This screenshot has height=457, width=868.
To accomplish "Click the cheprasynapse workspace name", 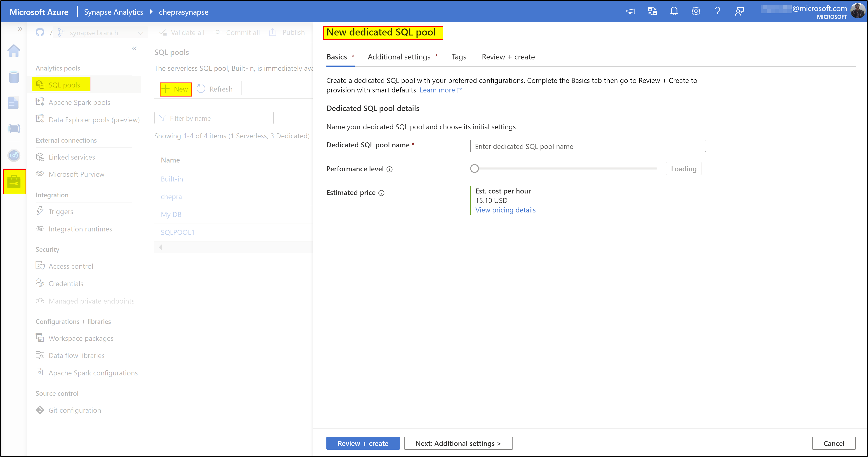I will 184,12.
